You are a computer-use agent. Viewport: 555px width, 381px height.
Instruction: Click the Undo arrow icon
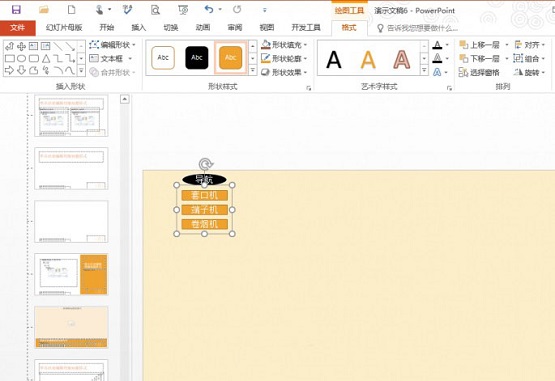pyautogui.click(x=209, y=9)
